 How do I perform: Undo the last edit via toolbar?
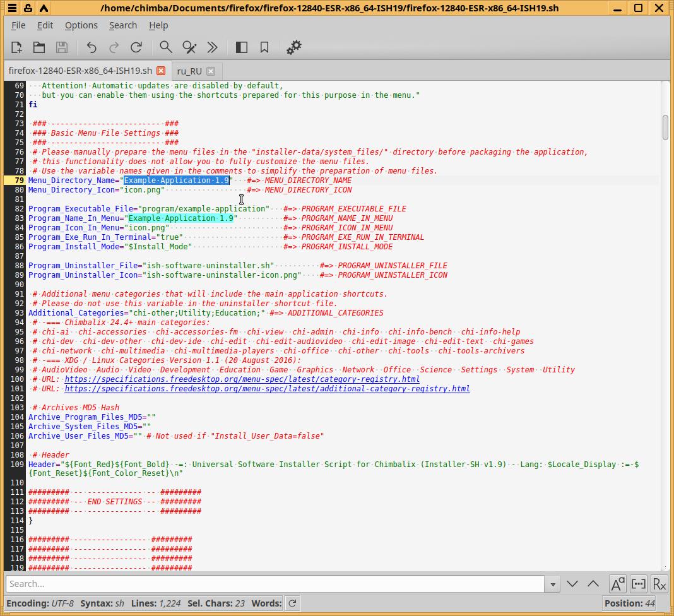click(92, 47)
